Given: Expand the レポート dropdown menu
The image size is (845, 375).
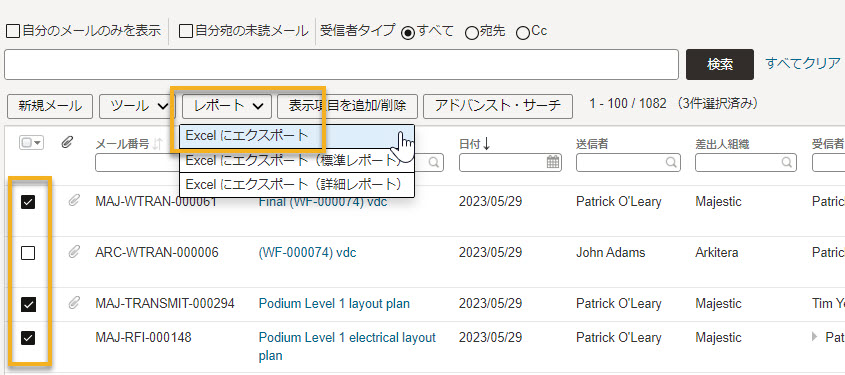Looking at the screenshot, I should pyautogui.click(x=227, y=106).
